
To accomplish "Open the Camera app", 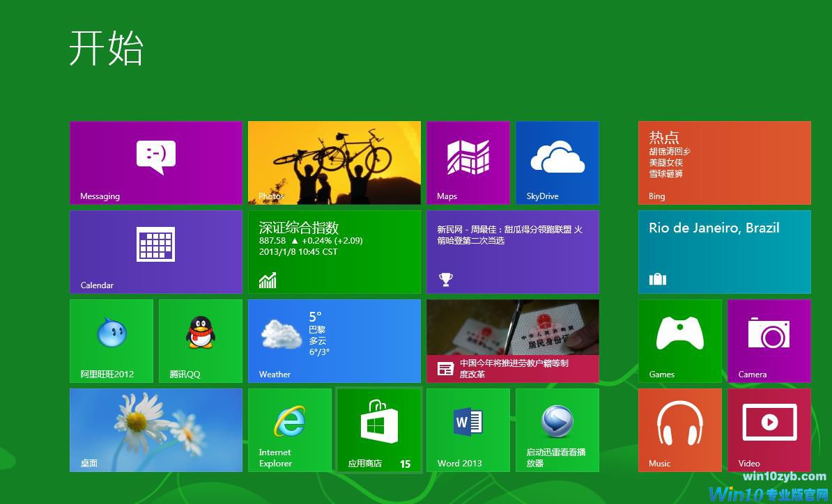I will (769, 340).
